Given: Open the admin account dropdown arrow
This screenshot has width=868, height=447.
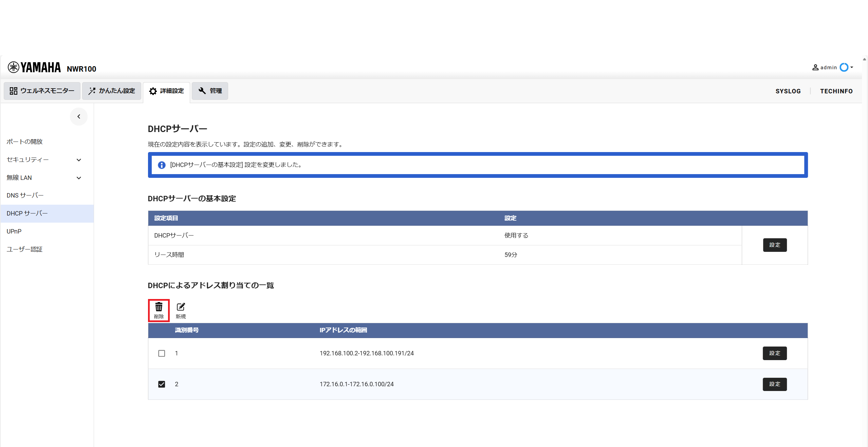Looking at the screenshot, I should click(x=852, y=68).
